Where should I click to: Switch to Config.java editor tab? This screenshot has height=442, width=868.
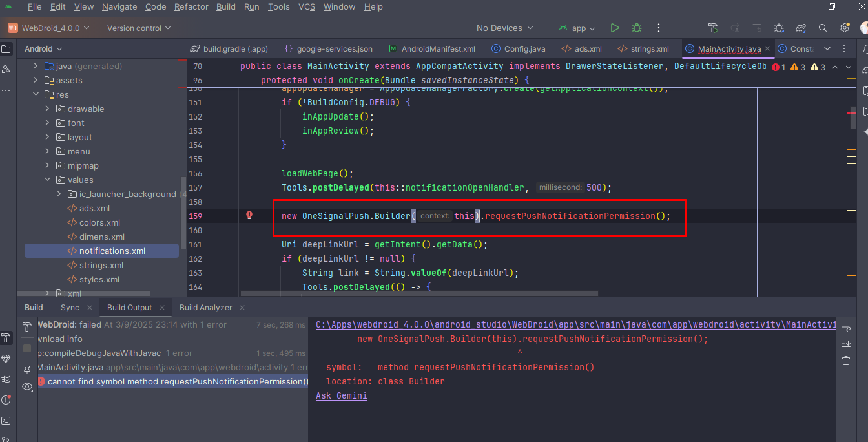click(519, 48)
